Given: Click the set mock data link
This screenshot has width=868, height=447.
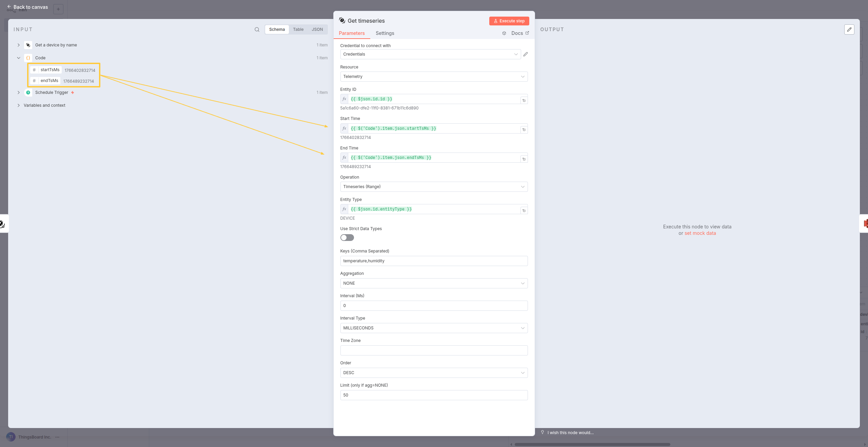Looking at the screenshot, I should coord(700,233).
